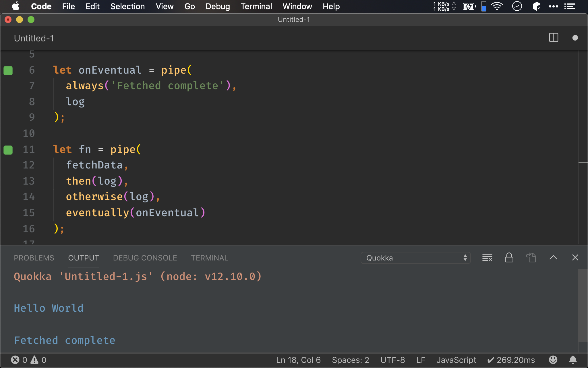Open the Debug menu
Viewport: 588px width, 368px height.
pyautogui.click(x=218, y=6)
